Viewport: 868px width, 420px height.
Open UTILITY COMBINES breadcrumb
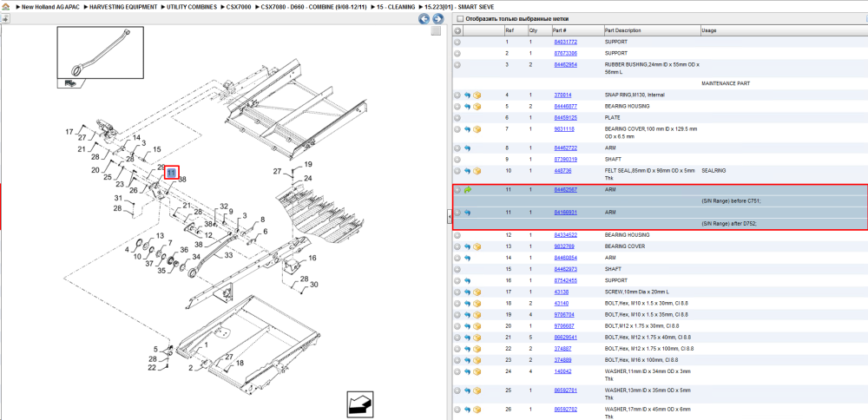click(192, 7)
